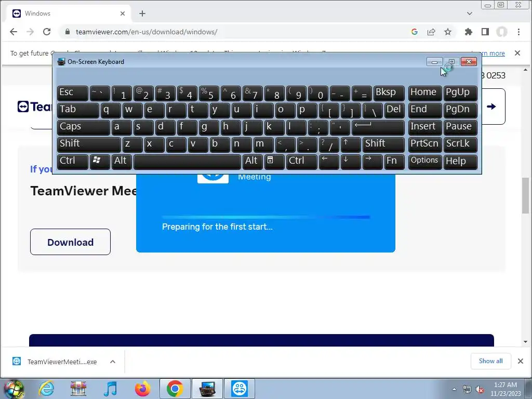Viewport: 532px width, 399px height.
Task: Toggle the left Shift key on the keyboard
Action: [x=88, y=144]
